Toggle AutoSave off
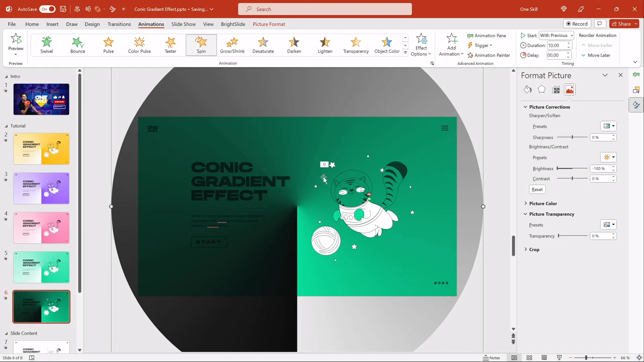Screen dimensions: 644x362 pos(47,9)
